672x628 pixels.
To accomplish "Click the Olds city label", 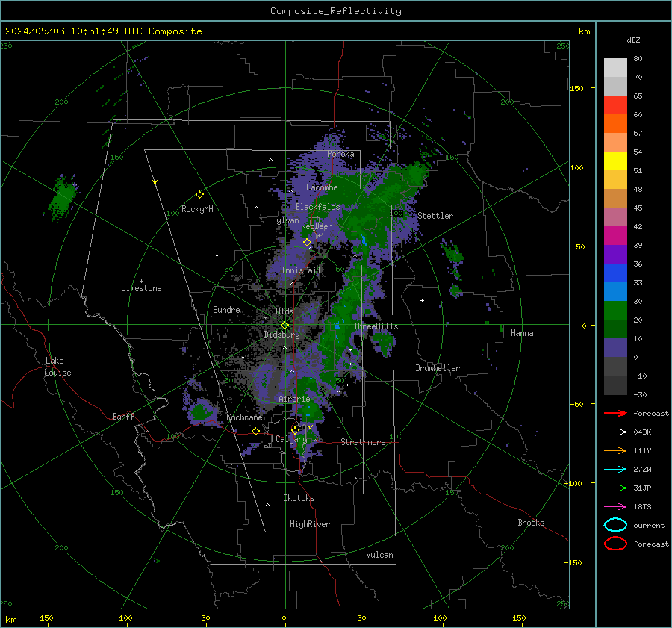I will pos(284,311).
